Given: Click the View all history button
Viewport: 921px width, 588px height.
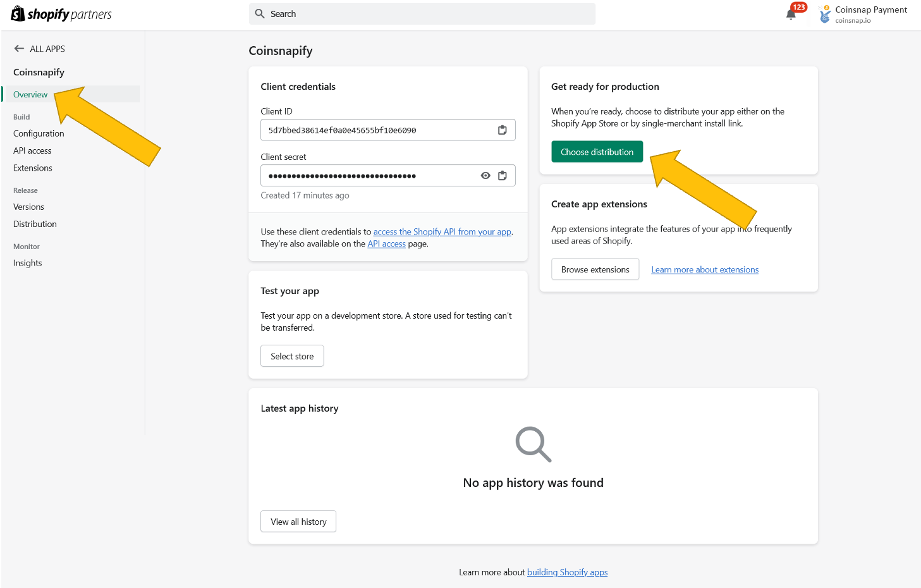Looking at the screenshot, I should pos(298,522).
